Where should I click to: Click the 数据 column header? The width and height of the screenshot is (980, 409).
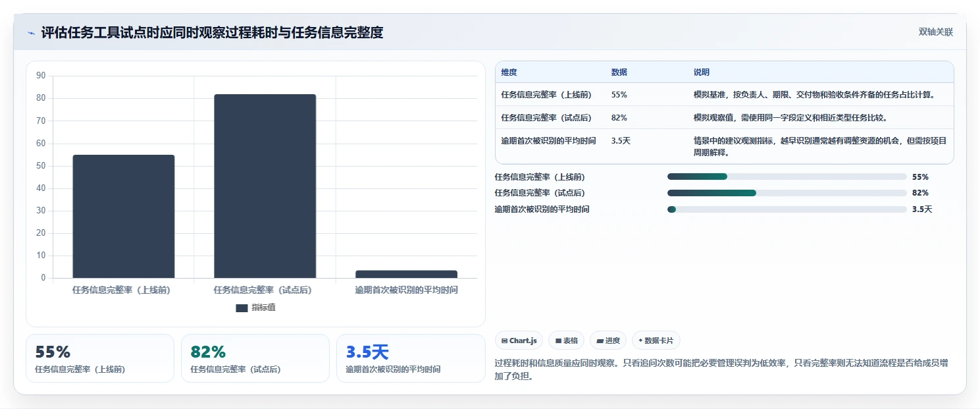point(619,72)
